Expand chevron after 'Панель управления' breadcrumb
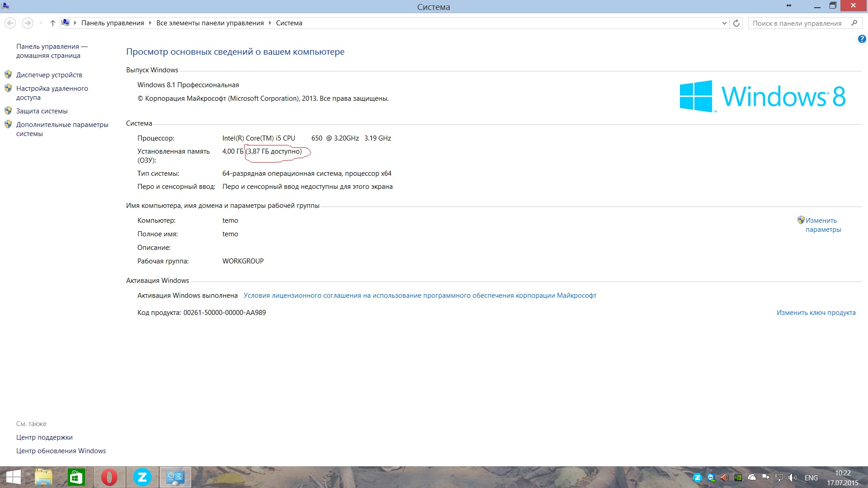 [x=150, y=23]
